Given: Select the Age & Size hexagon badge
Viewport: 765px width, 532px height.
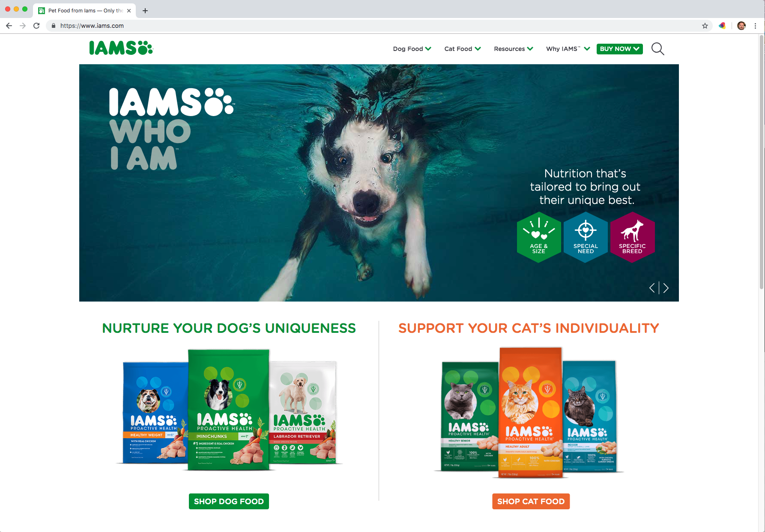Looking at the screenshot, I should click(539, 237).
